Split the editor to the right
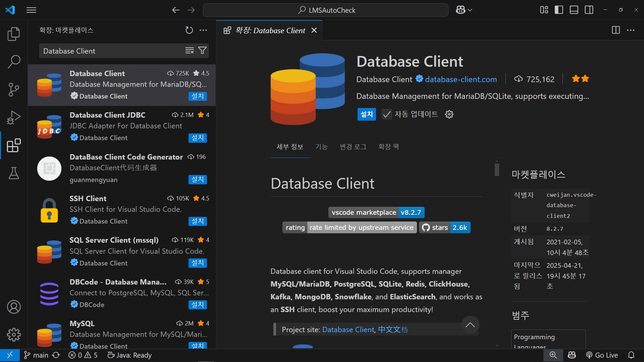 616,30
